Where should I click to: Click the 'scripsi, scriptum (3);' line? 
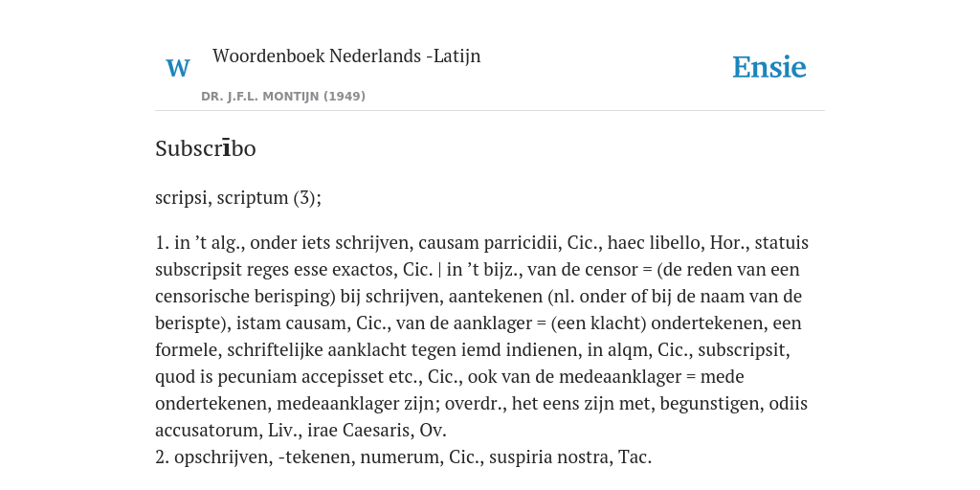pyautogui.click(x=238, y=197)
